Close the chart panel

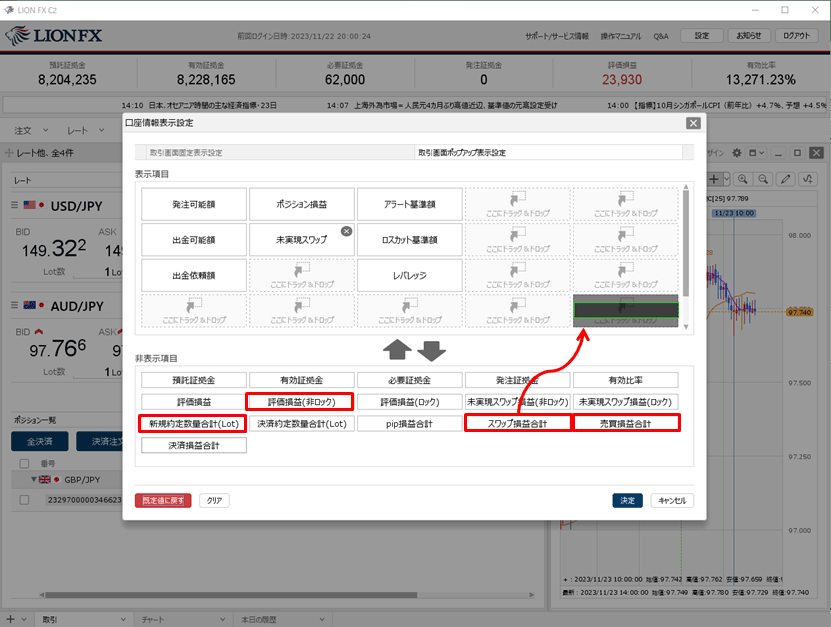[x=817, y=153]
